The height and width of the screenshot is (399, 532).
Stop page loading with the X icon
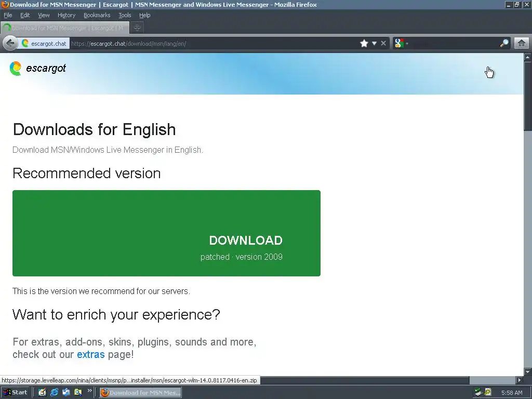point(383,44)
